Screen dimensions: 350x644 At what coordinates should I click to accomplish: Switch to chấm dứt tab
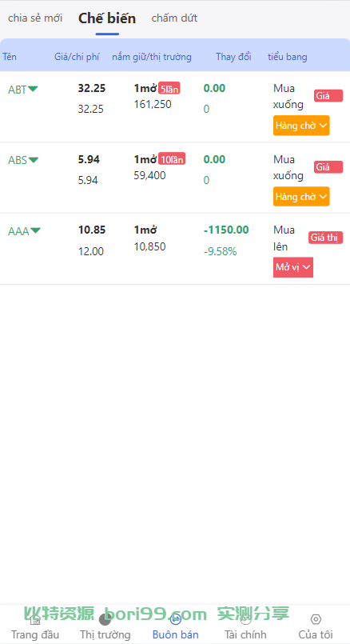pyautogui.click(x=174, y=18)
